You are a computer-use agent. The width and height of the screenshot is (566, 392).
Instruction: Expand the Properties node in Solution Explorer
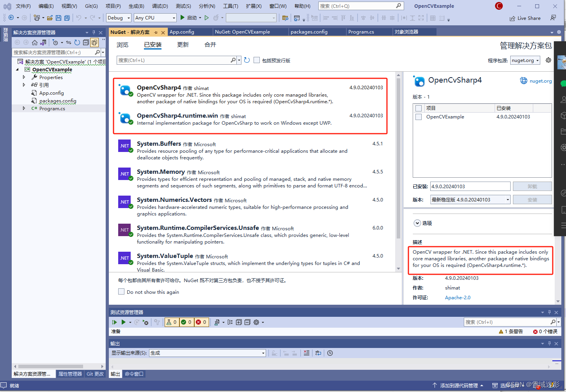pyautogui.click(x=24, y=77)
